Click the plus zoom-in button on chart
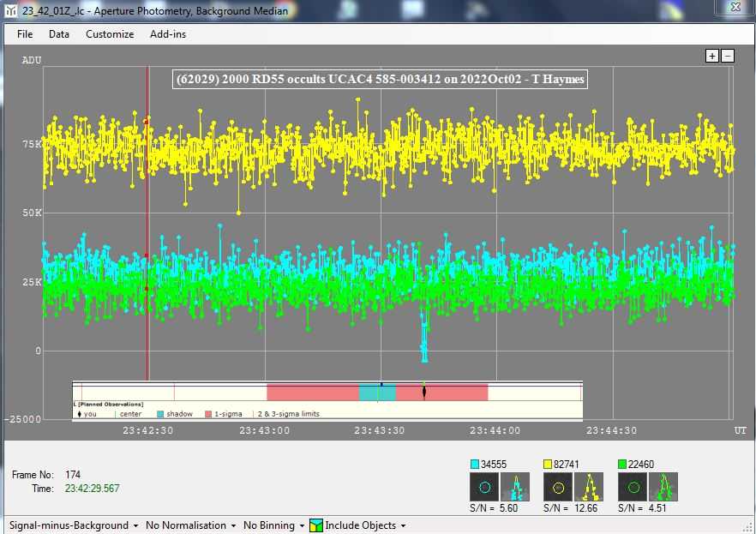The image size is (756, 534). pyautogui.click(x=711, y=56)
